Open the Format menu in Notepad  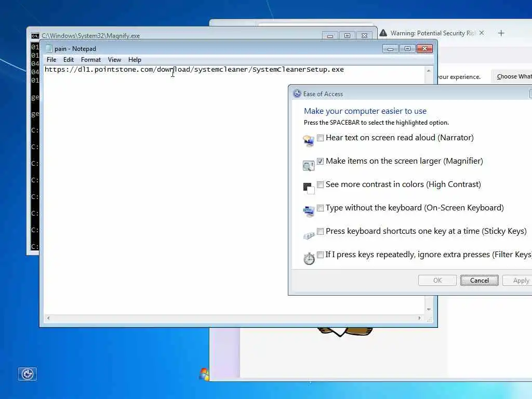point(90,60)
